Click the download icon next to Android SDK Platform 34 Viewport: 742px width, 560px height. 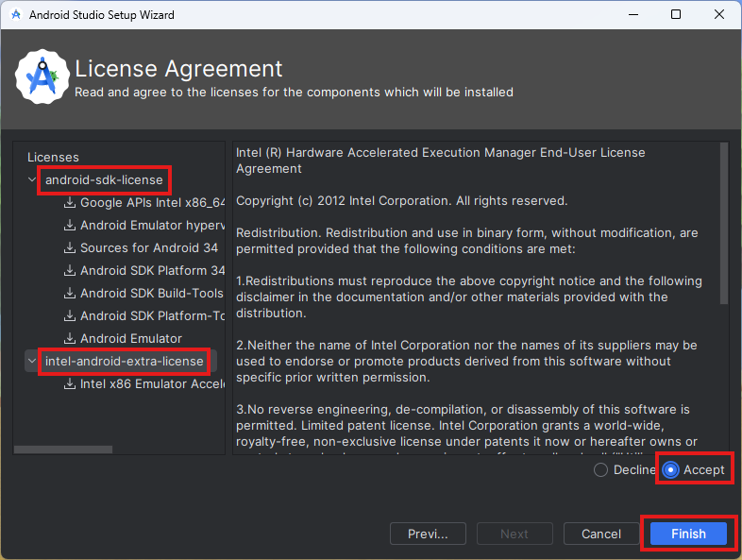point(70,270)
